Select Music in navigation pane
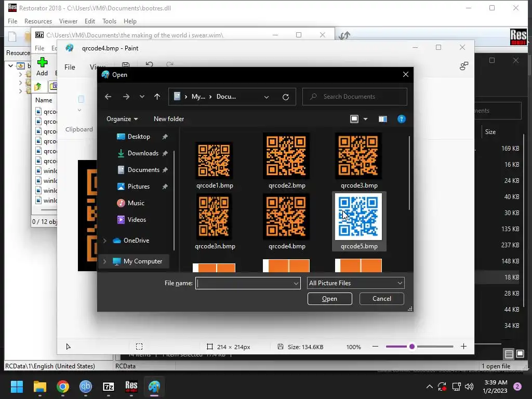 pos(136,203)
